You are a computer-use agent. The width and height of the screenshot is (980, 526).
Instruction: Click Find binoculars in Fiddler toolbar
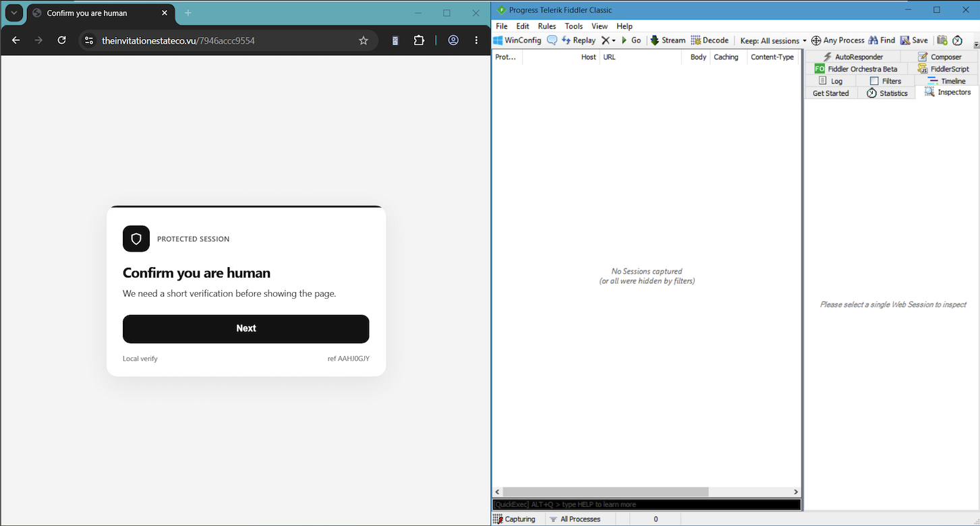(882, 40)
